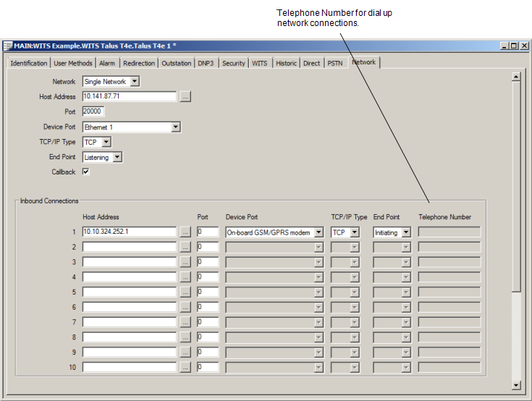Click row 1 inbound Host Address field
Image resolution: width=532 pixels, height=401 pixels.
(129, 232)
